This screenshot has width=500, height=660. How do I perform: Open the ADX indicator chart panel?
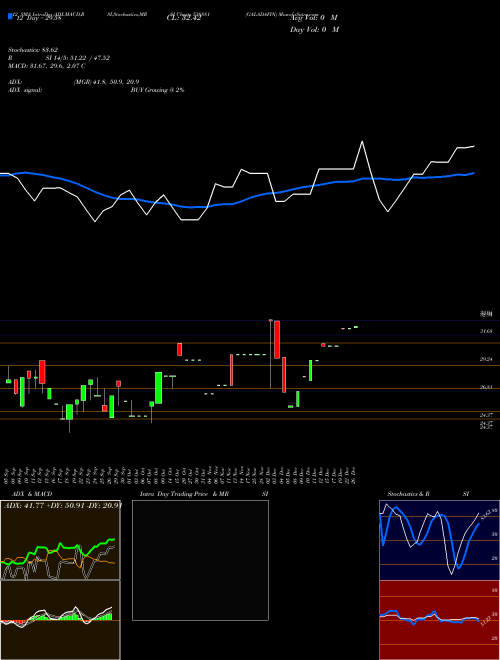[60, 540]
